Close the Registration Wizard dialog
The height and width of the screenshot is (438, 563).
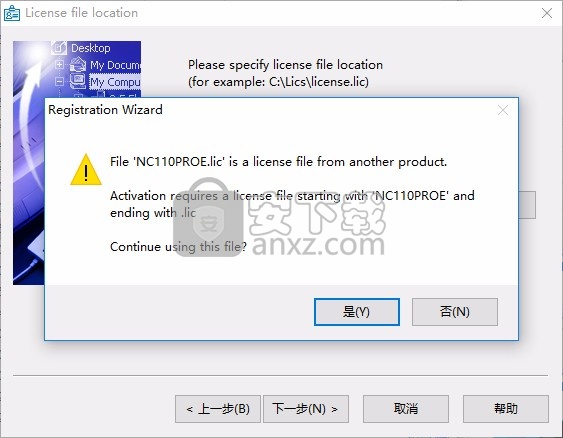click(x=503, y=110)
